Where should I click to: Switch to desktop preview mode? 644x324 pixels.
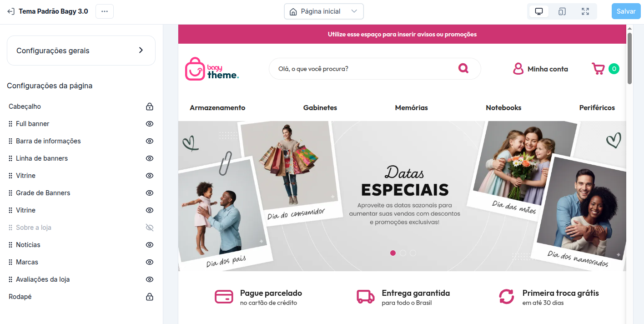[x=539, y=11]
